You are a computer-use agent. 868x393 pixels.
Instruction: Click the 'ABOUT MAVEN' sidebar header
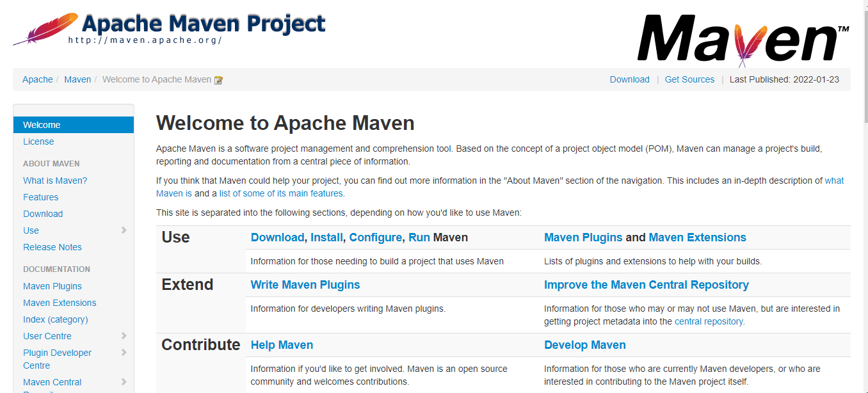tap(51, 164)
